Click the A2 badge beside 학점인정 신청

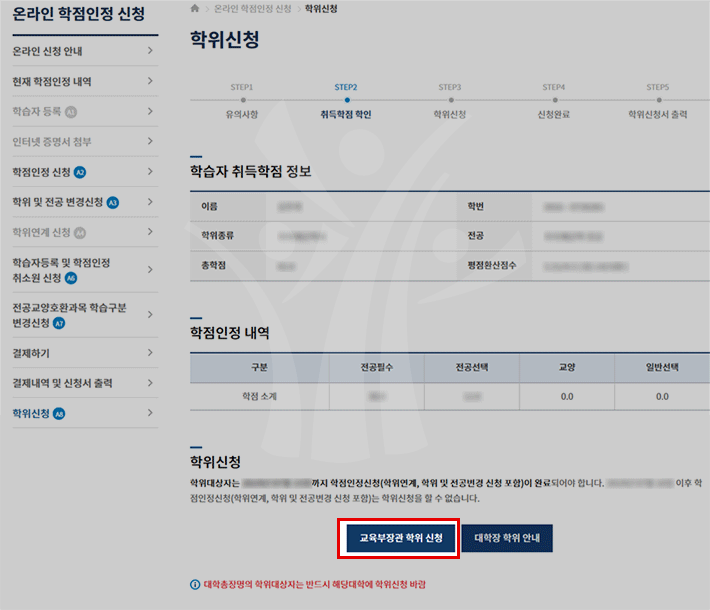(x=80, y=172)
